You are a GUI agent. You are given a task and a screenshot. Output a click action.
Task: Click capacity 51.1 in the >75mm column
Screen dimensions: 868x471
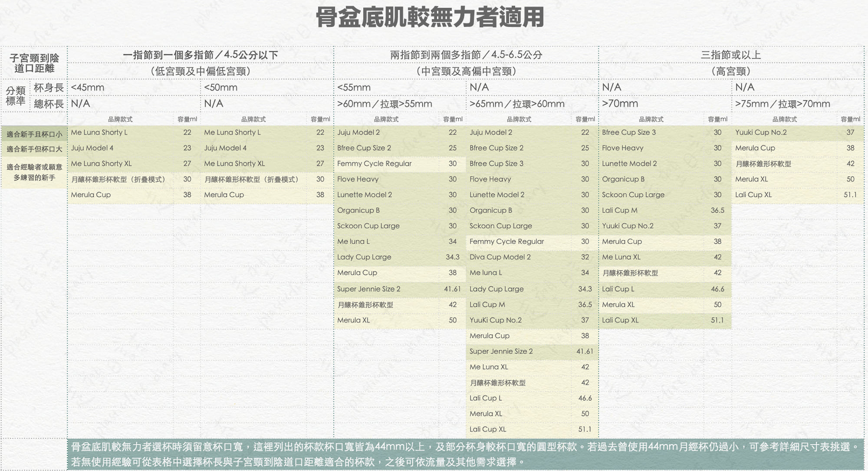point(850,195)
